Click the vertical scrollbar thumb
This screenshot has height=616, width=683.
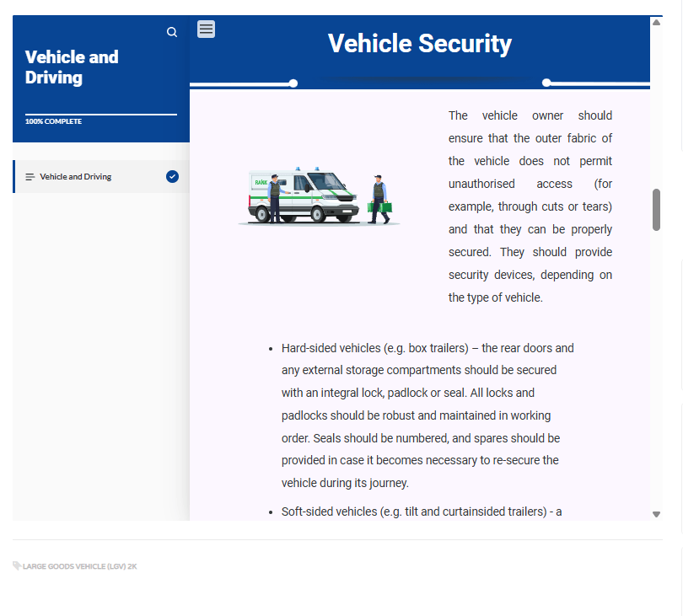(656, 210)
